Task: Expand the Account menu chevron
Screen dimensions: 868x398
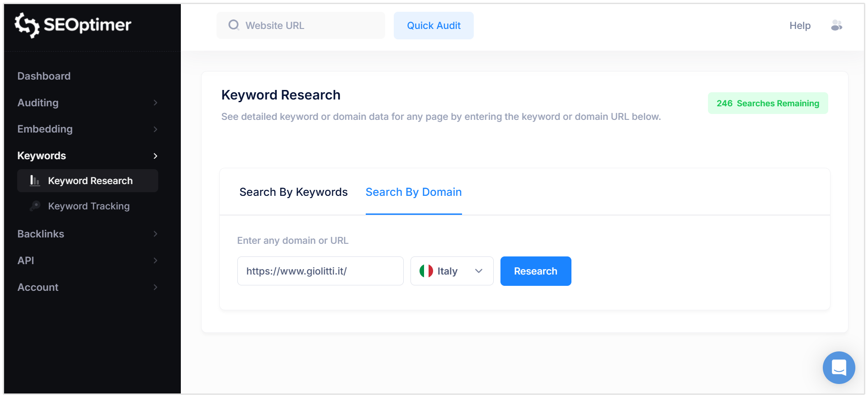Action: 156,287
